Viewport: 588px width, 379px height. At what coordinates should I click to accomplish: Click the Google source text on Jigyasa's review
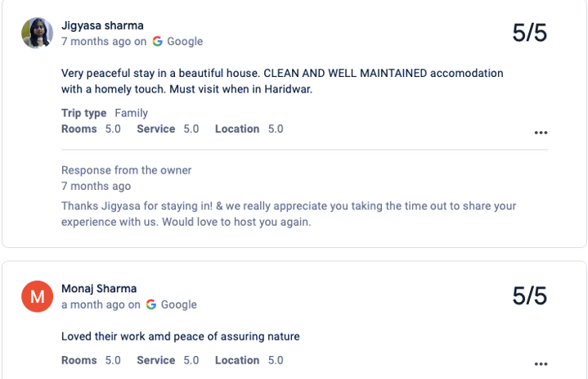coord(185,41)
